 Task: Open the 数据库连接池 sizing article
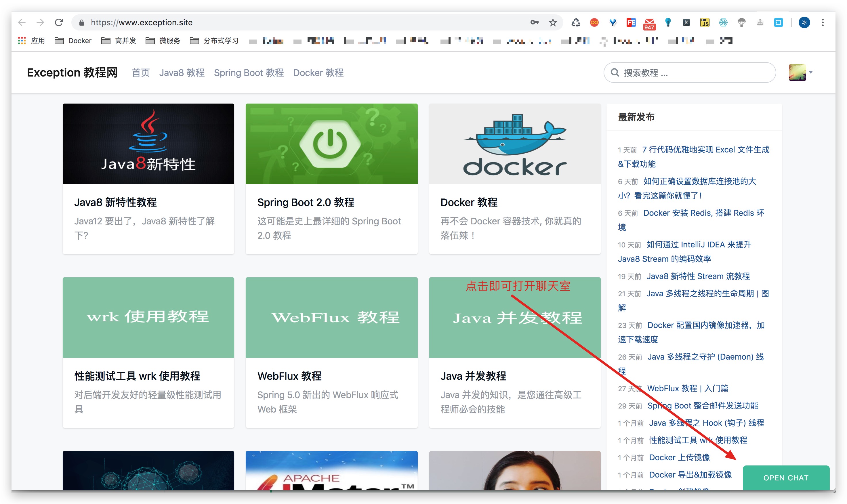(700, 181)
